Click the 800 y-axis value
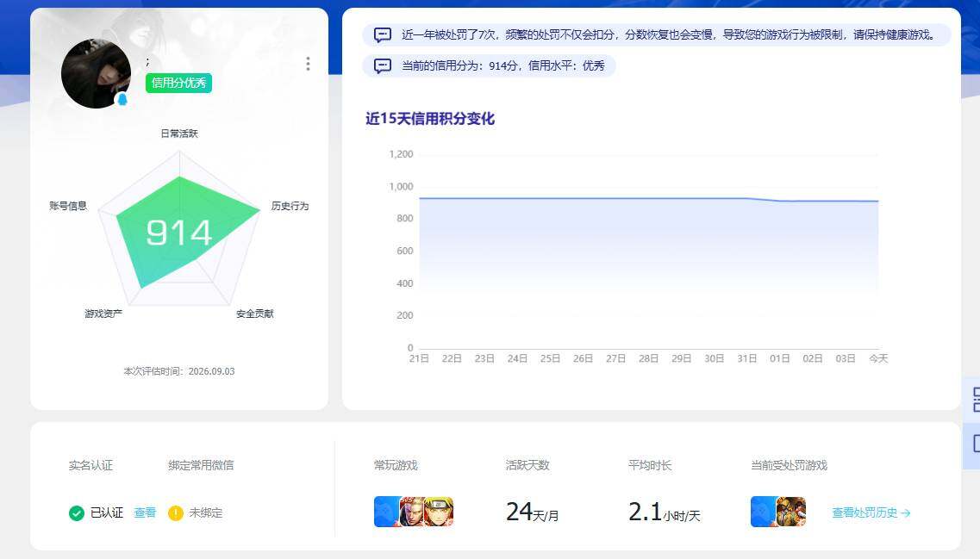980x559 pixels. [404, 219]
